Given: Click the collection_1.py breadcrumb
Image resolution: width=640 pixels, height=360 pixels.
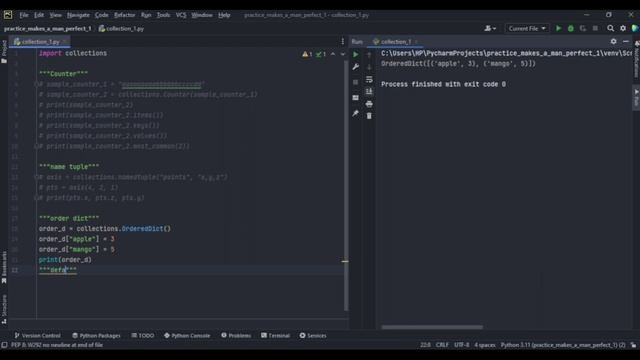Looking at the screenshot, I should 121,29.
